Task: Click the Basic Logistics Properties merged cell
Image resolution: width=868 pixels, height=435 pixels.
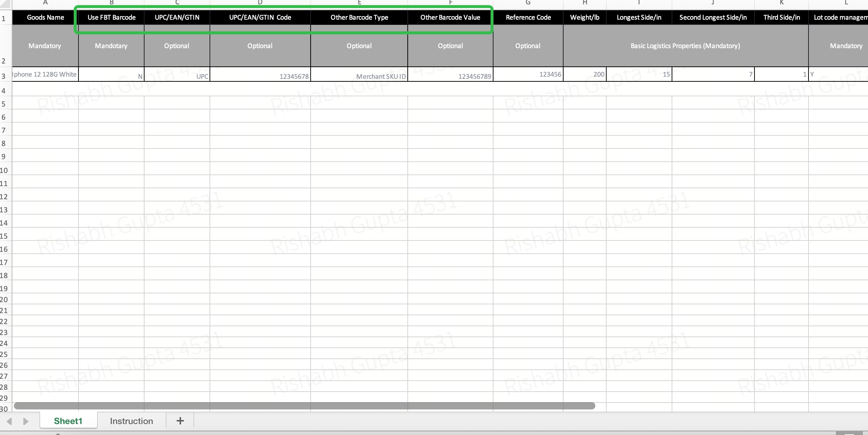Action: (685, 46)
